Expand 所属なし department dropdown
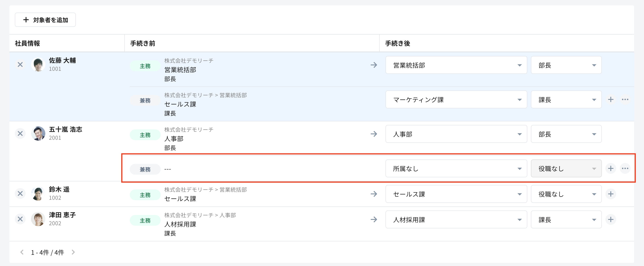This screenshot has width=644, height=266. 456,169
